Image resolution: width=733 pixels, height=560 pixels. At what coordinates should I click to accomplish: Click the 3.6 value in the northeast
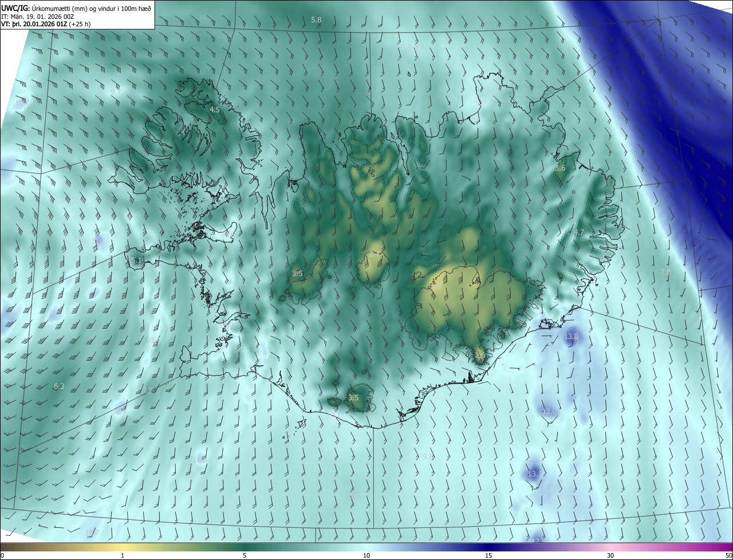[x=560, y=168]
